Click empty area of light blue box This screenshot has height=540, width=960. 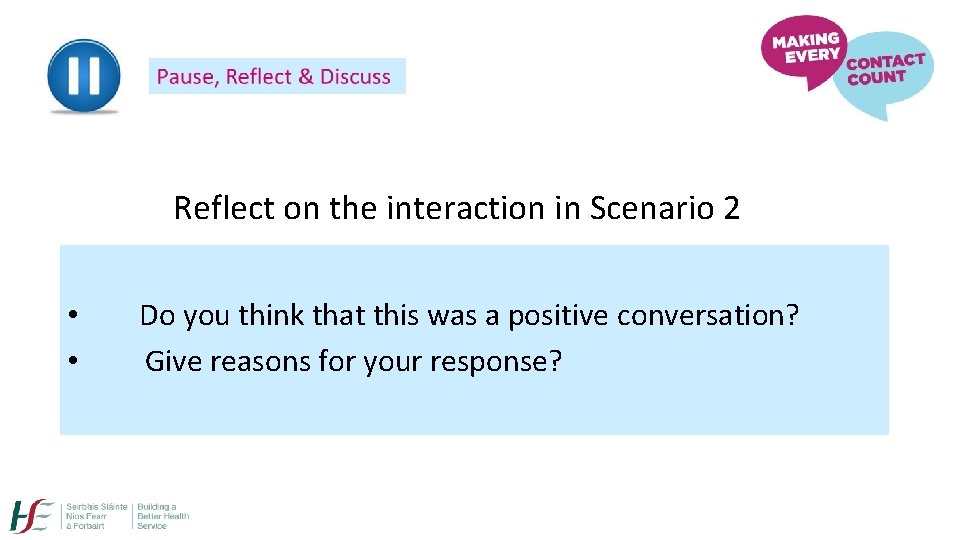[x=700, y=400]
